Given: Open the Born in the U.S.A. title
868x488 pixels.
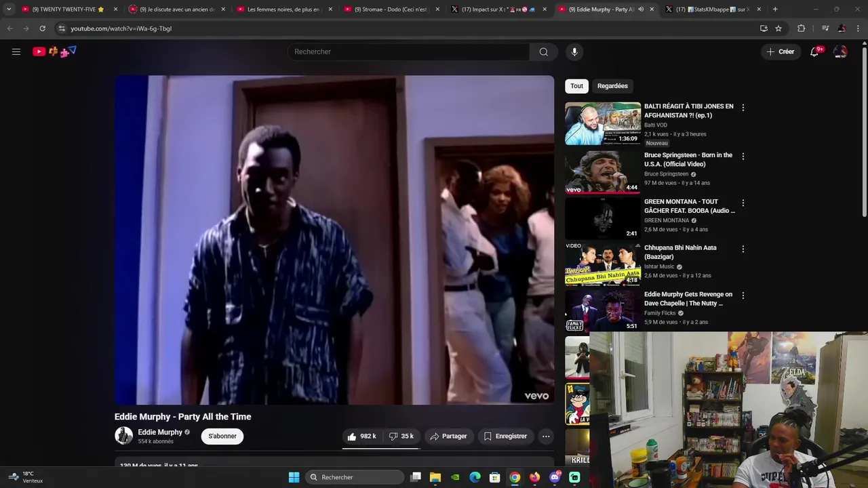Looking at the screenshot, I should [x=688, y=159].
